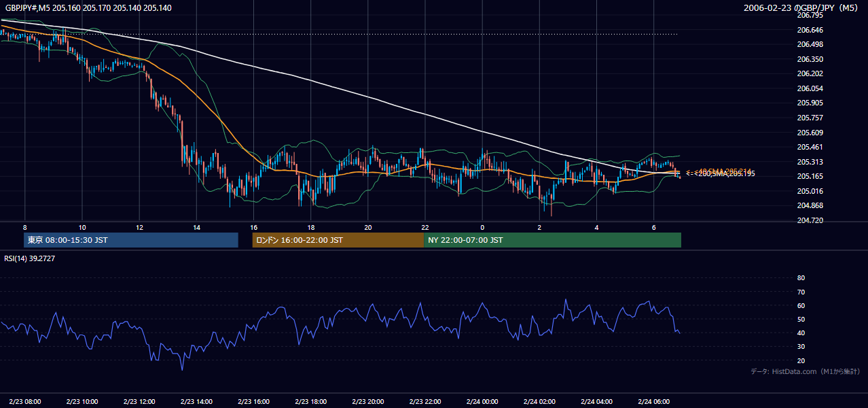Click the 2/23 20:00 date label
The image size is (868, 408).
(367, 402)
